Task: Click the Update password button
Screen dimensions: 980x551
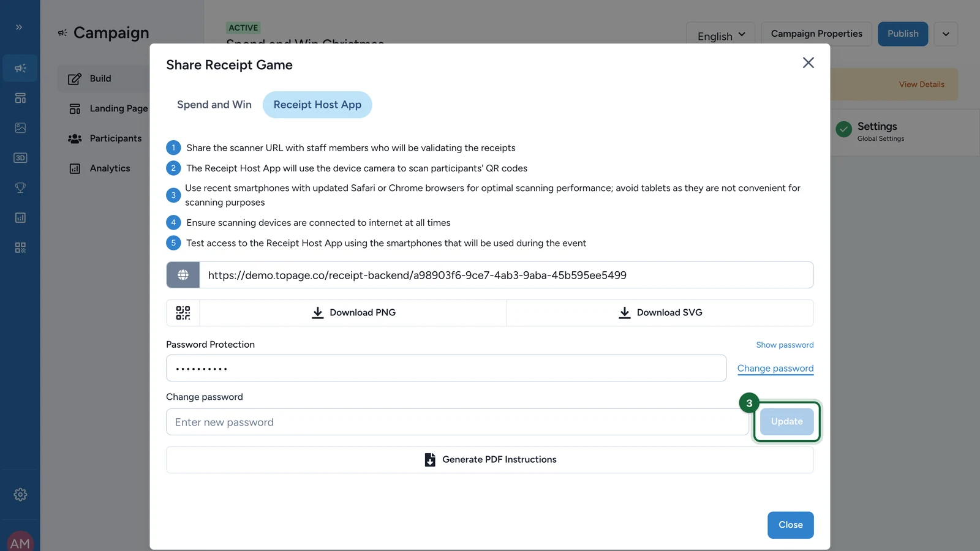Action: tap(787, 422)
